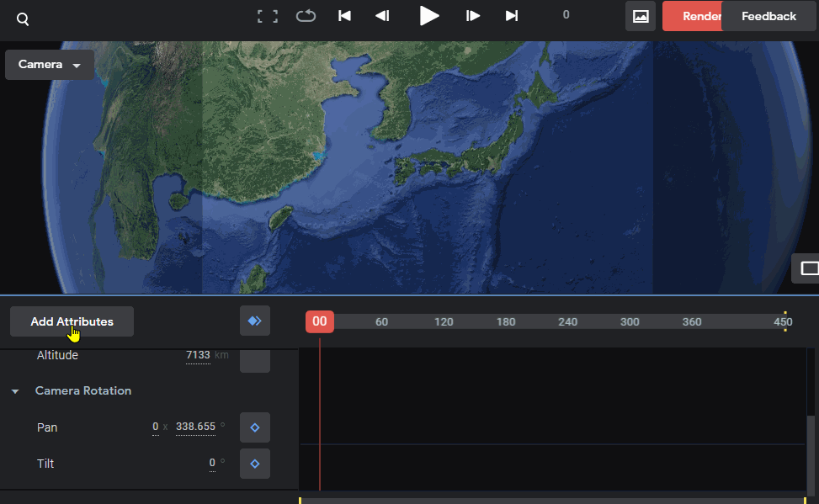Edit Pan degrees 338.655
819x504 pixels.
point(195,427)
